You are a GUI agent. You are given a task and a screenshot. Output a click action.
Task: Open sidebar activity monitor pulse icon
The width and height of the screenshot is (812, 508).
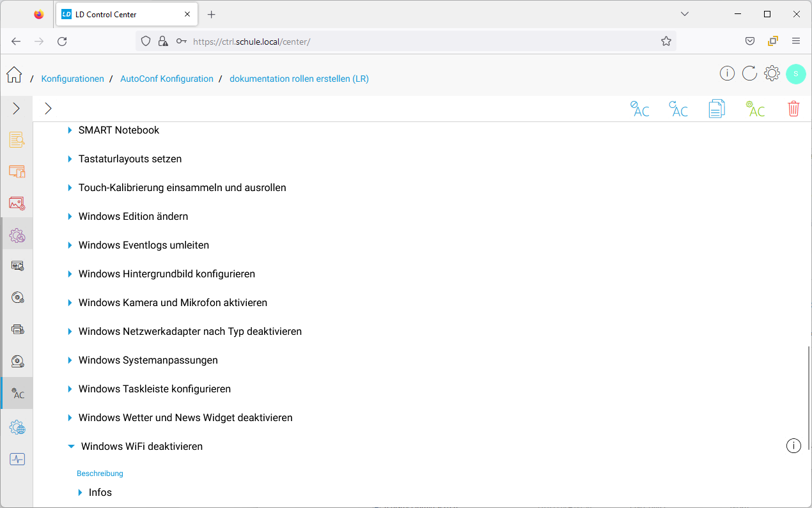[x=17, y=459]
